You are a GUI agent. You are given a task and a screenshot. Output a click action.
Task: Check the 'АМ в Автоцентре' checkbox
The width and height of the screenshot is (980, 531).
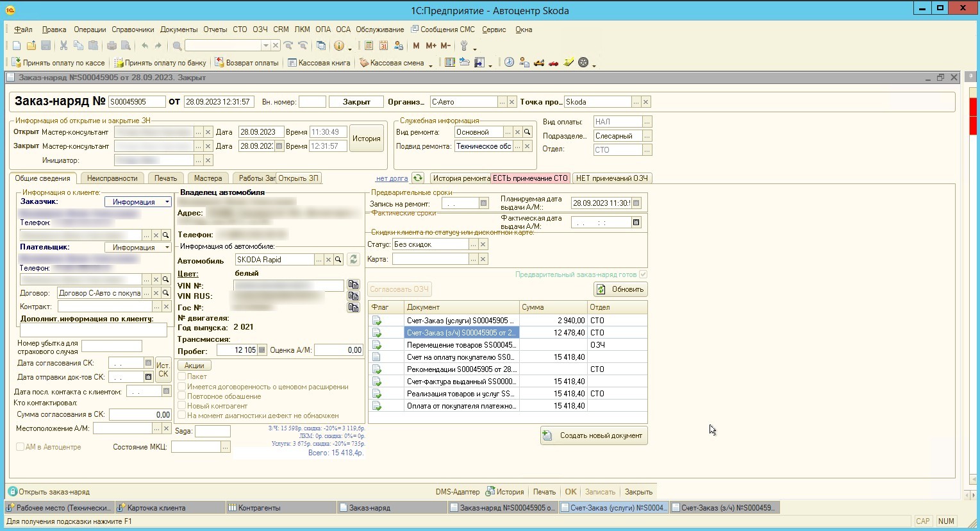pos(21,447)
